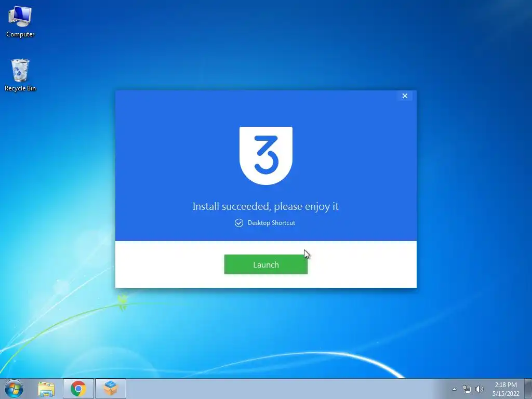Open the Computer desktop icon

click(x=20, y=22)
